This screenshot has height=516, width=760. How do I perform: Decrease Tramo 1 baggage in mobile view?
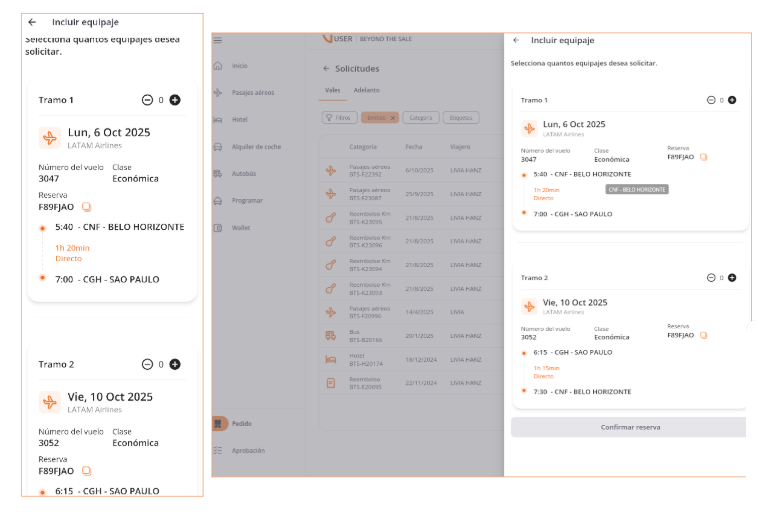(148, 100)
